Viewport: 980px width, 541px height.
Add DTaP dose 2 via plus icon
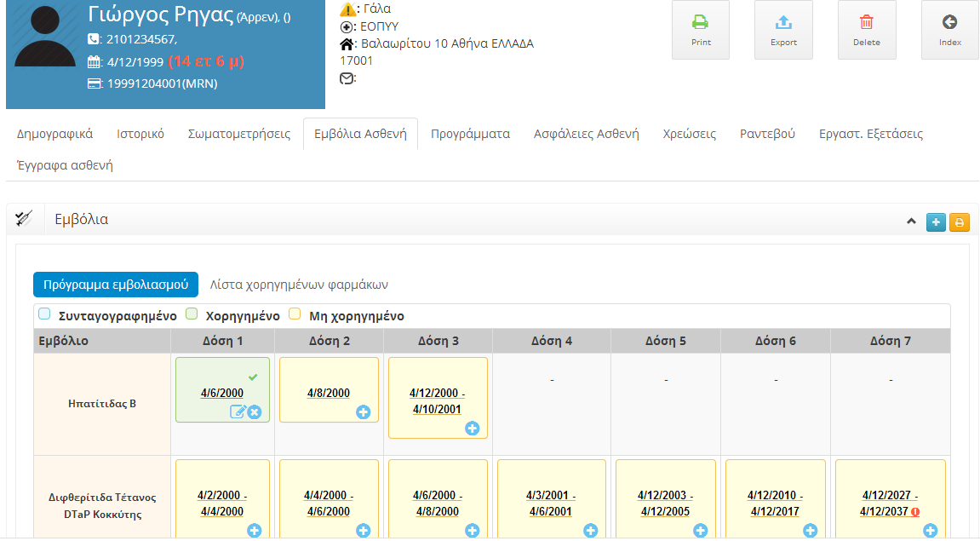(363, 531)
